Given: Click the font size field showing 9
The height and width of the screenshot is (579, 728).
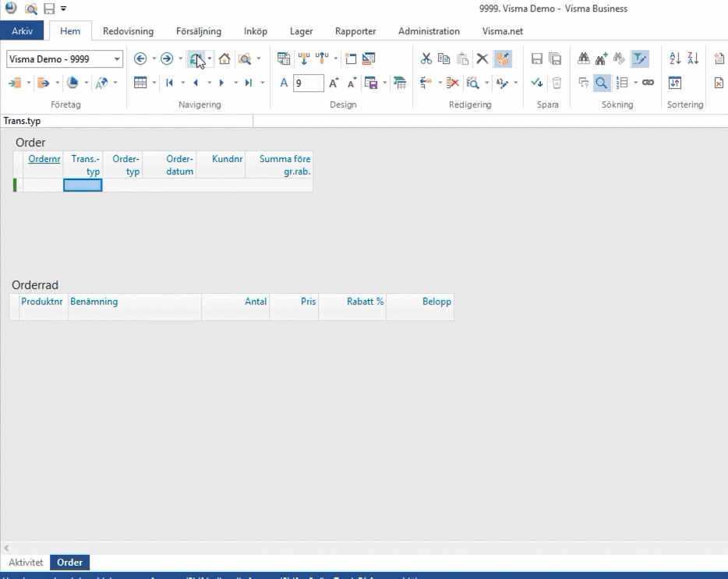Looking at the screenshot, I should click(x=309, y=83).
